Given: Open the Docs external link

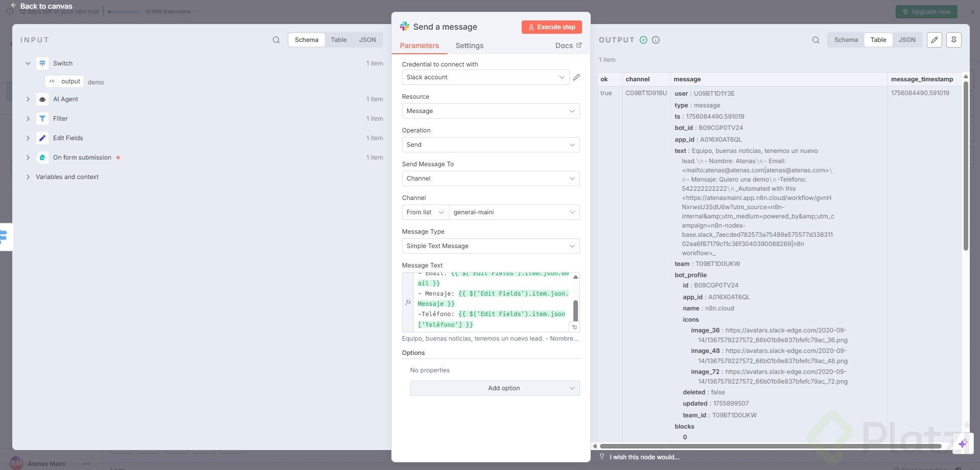Looking at the screenshot, I should (568, 46).
